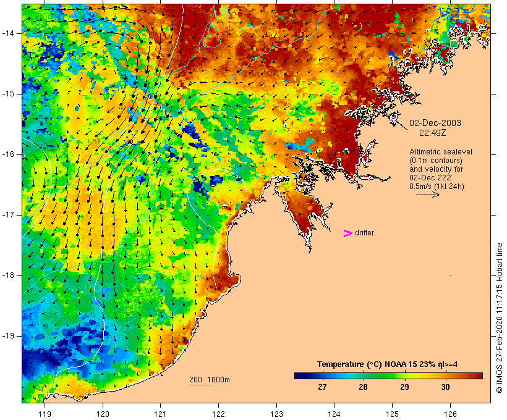Screen dimensions: 507x420
Task: Click the '0.5m/s (1kt 24h)' label
Action: 437,187
